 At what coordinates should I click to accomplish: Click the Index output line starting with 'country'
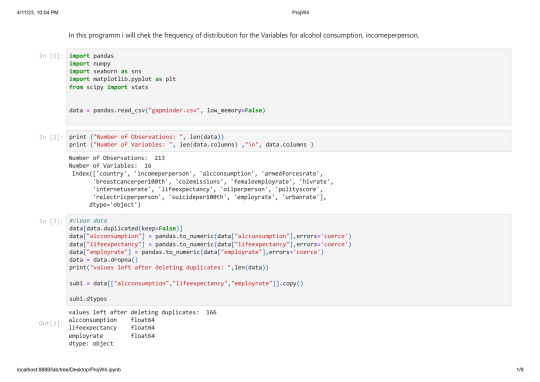(197, 174)
